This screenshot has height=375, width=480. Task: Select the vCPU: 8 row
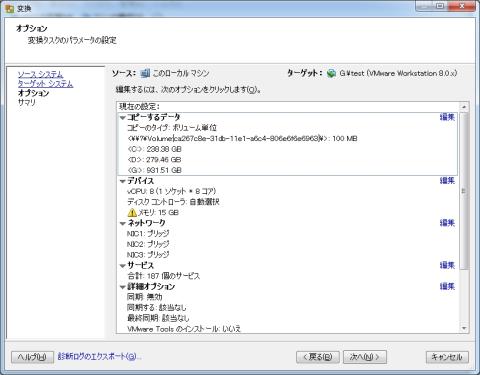pyautogui.click(x=171, y=191)
